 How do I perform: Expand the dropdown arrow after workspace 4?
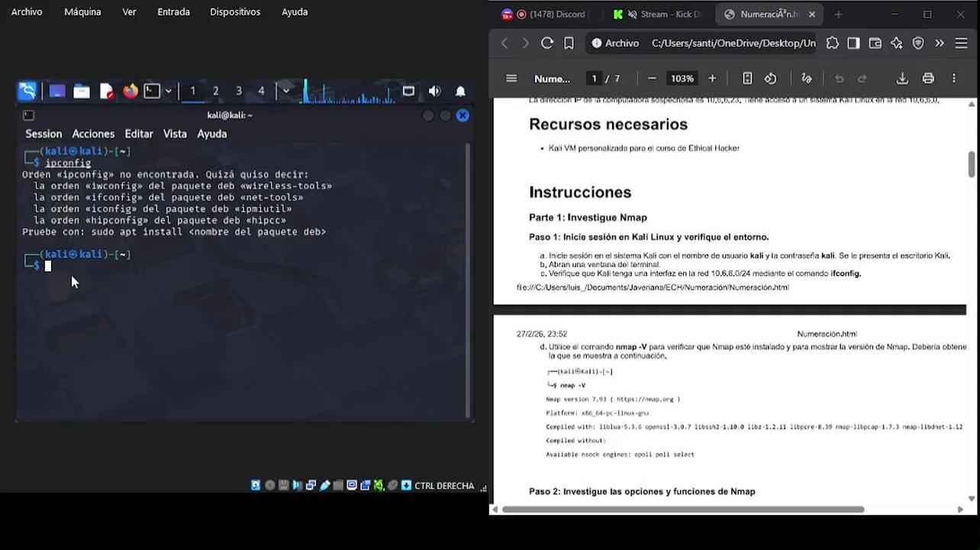tap(285, 91)
